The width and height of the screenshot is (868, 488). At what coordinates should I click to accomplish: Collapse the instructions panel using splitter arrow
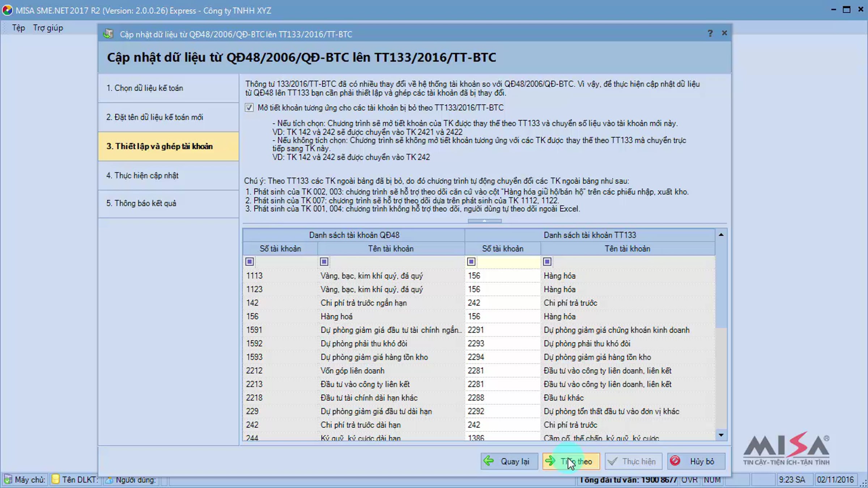pos(484,221)
